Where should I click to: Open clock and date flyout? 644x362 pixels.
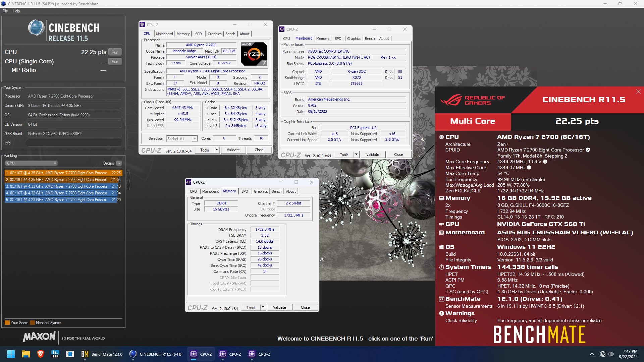pyautogui.click(x=628, y=354)
